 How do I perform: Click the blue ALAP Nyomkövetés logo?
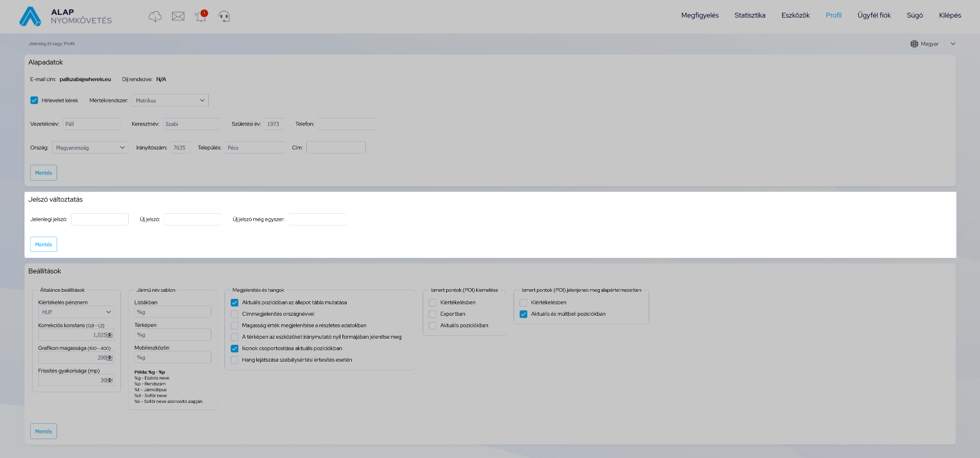coord(30,16)
